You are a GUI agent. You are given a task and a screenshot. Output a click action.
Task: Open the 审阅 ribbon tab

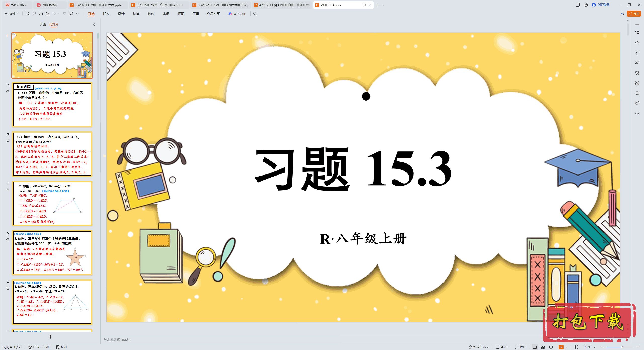[x=166, y=14]
